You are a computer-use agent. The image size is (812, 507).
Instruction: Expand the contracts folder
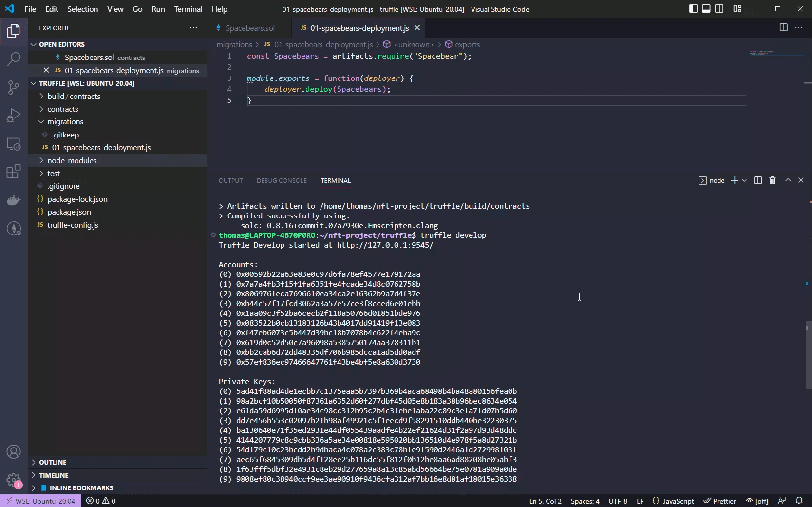point(117,109)
